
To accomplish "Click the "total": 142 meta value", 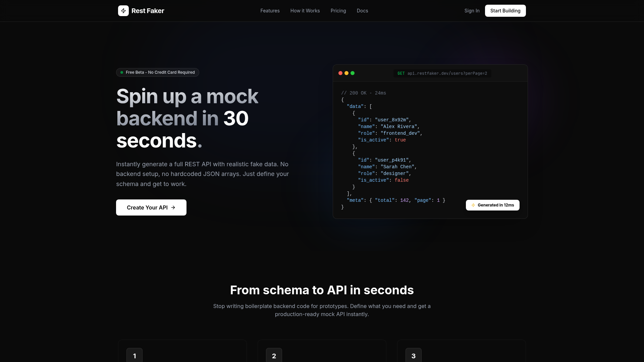I will (392, 200).
